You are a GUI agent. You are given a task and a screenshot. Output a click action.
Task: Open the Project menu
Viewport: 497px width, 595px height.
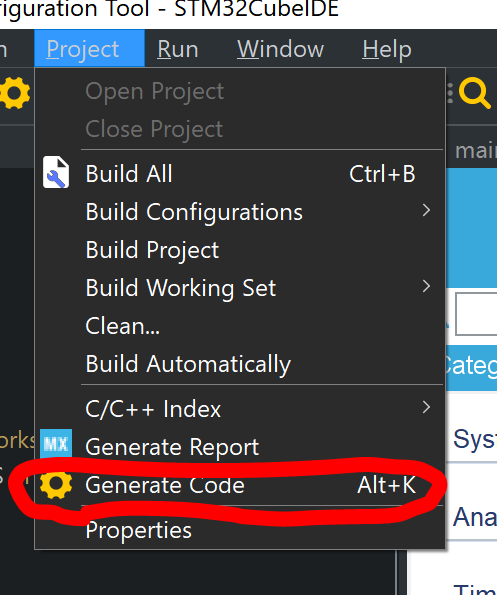coord(89,49)
